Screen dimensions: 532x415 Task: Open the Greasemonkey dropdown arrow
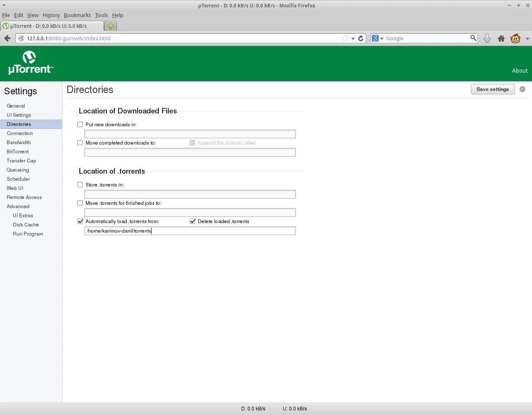(x=527, y=39)
